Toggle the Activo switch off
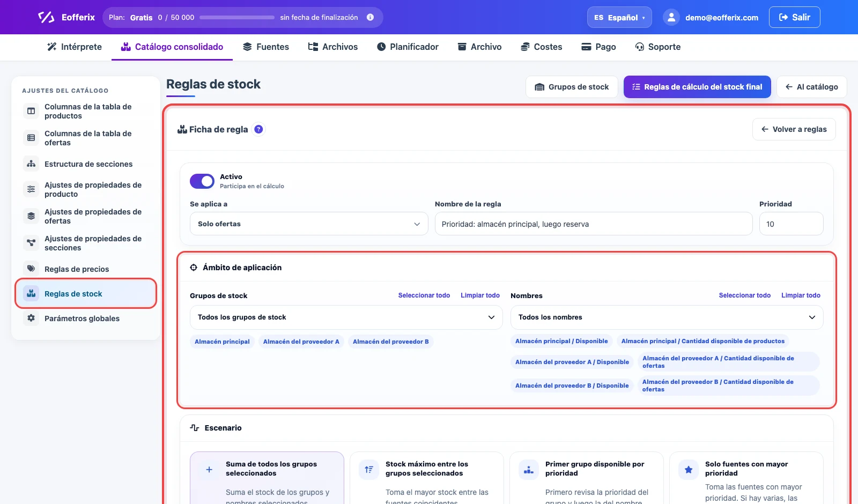This screenshot has height=504, width=858. click(x=202, y=181)
